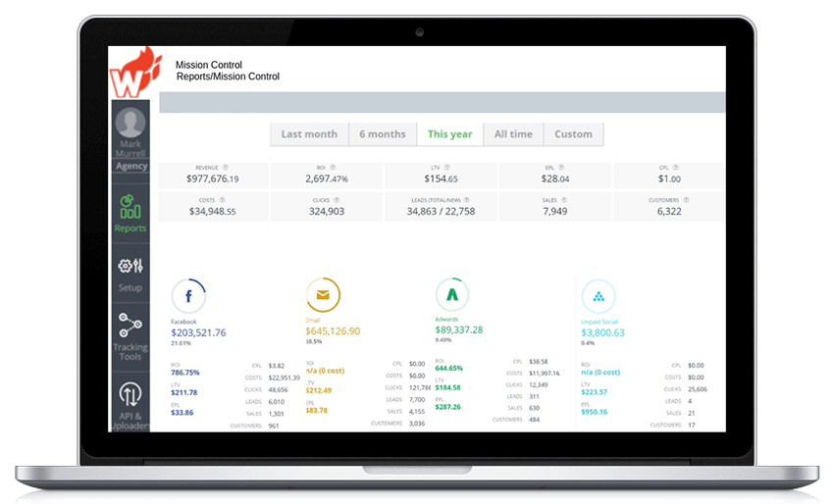This screenshot has width=834, height=504.
Task: Open API & Uploaders sidebar icon
Action: [x=130, y=394]
